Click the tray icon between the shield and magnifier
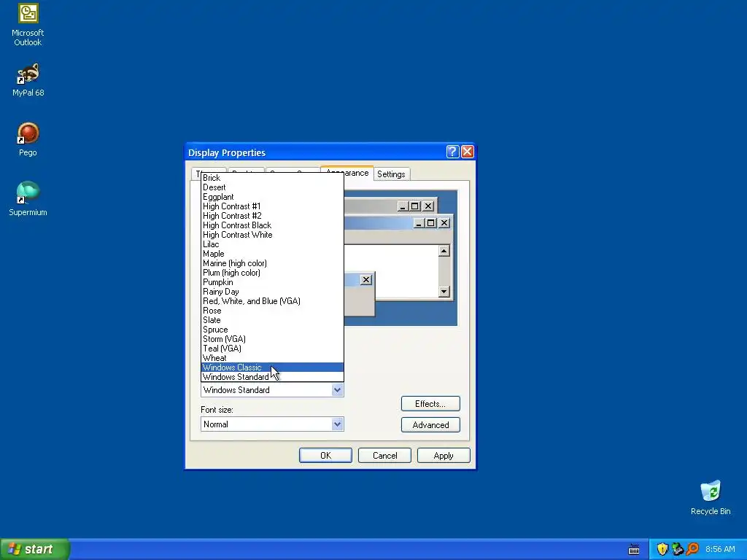This screenshot has width=747, height=560. tap(677, 549)
